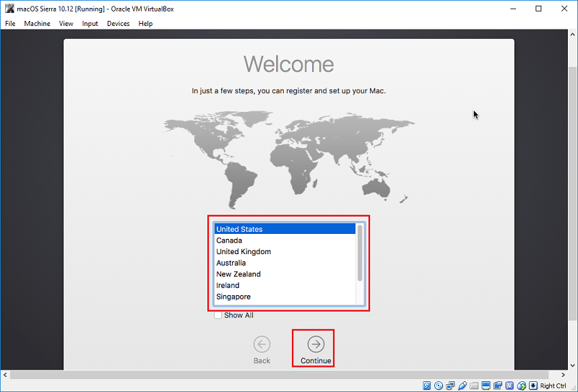Click the vertical scrollbar down arrow
The image size is (578, 392).
click(x=572, y=365)
